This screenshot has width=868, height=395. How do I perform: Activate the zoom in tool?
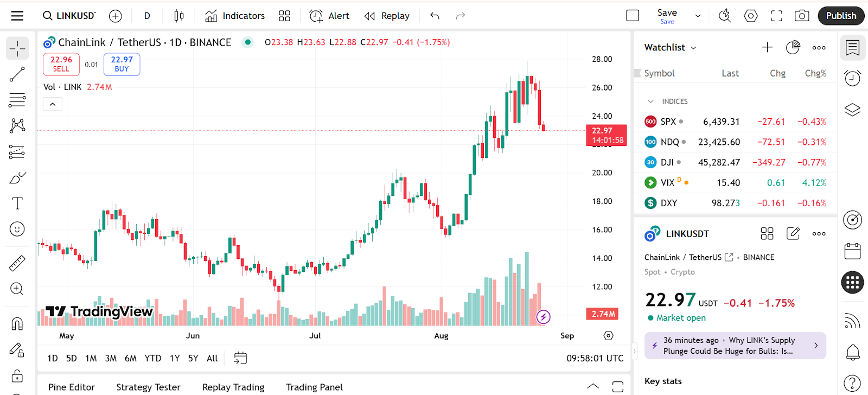coord(17,289)
